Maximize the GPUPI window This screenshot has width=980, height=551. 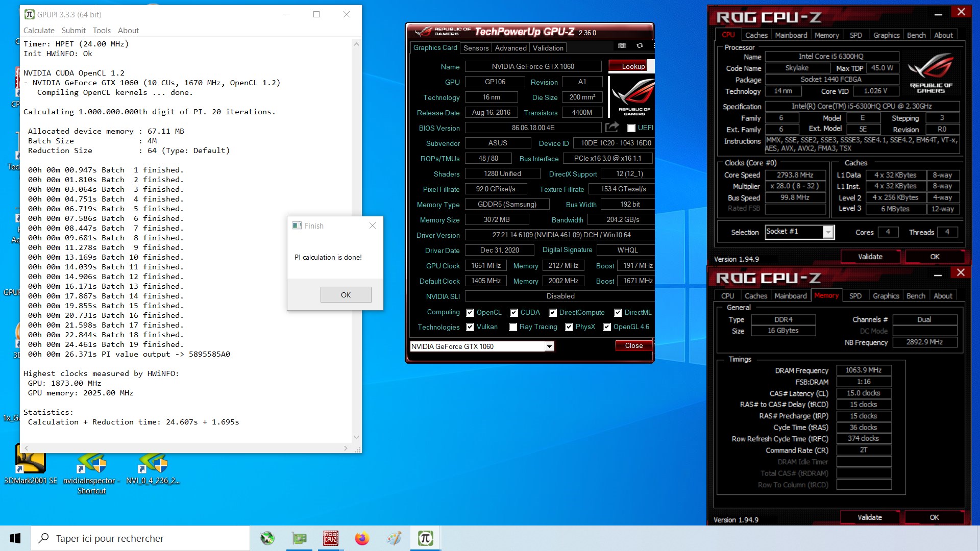pyautogui.click(x=316, y=14)
